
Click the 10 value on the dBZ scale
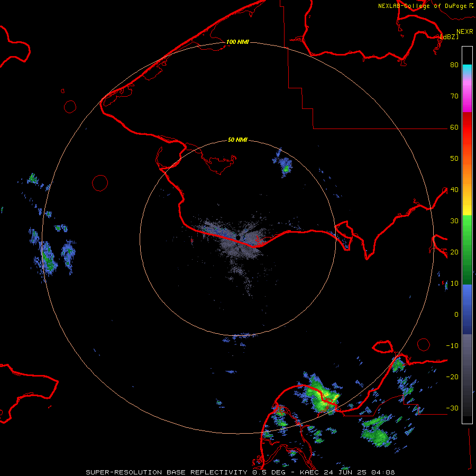454,283
